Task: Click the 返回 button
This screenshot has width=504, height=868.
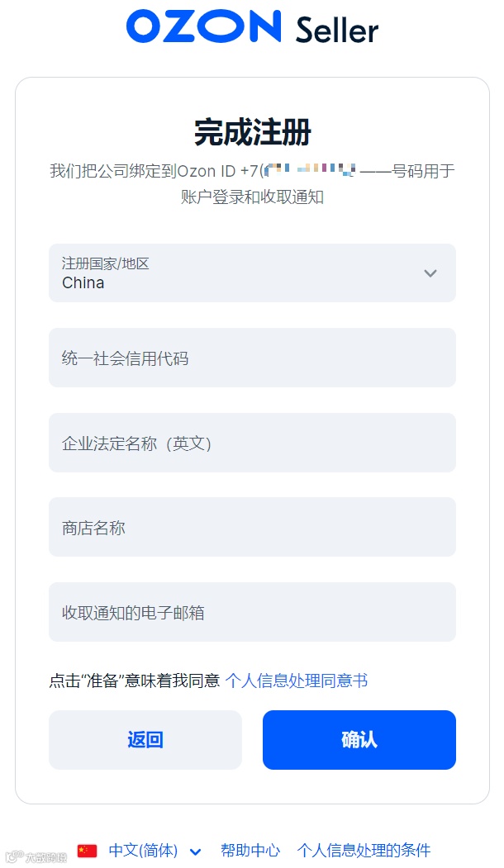Action: (145, 740)
